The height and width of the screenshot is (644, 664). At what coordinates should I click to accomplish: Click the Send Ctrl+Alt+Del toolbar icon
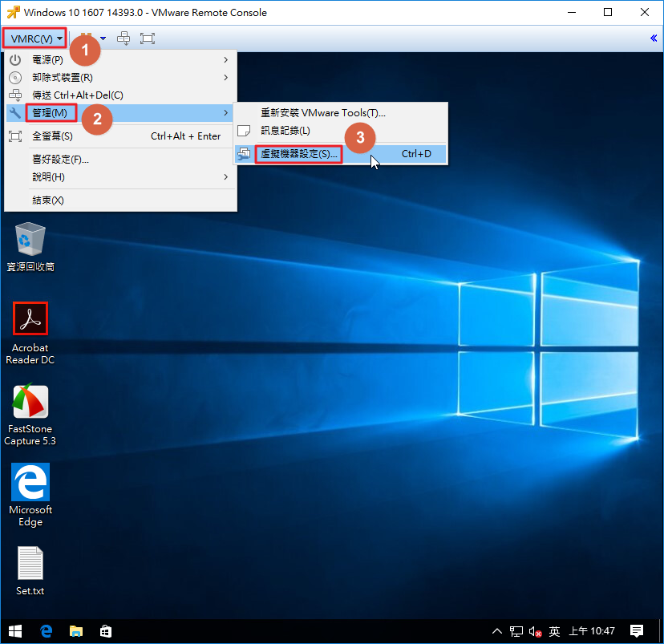(123, 38)
